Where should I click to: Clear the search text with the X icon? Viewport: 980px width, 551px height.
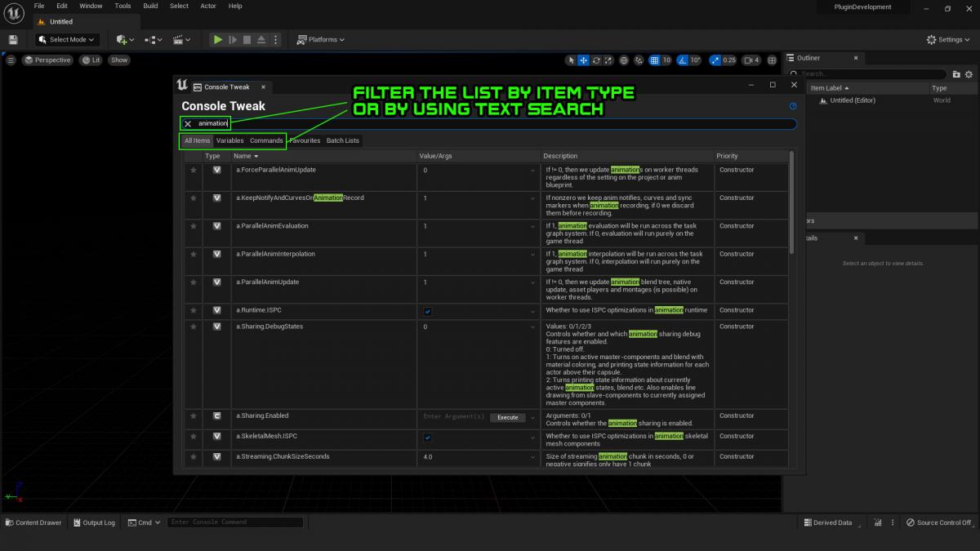pyautogui.click(x=188, y=123)
